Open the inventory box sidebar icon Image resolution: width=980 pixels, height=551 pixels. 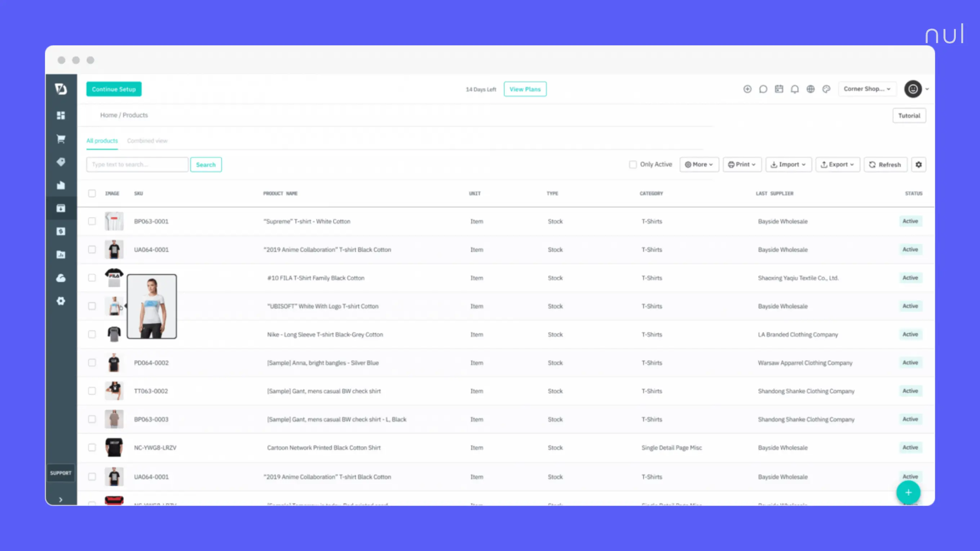pos(61,209)
